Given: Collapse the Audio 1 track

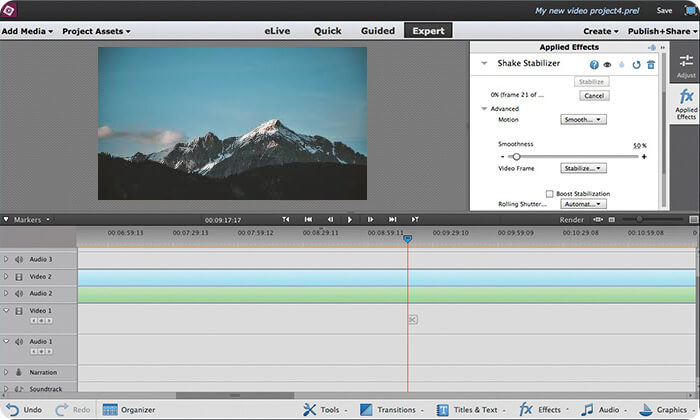Looking at the screenshot, I should (6, 341).
